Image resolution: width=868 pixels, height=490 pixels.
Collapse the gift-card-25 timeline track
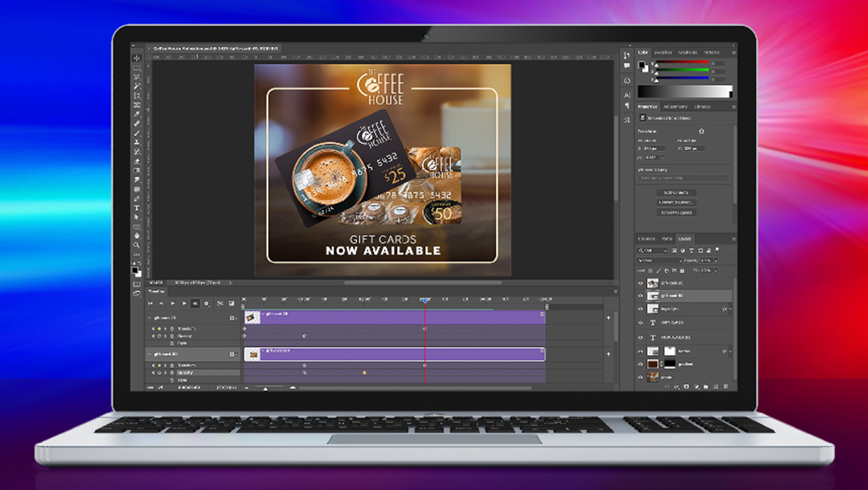149,318
